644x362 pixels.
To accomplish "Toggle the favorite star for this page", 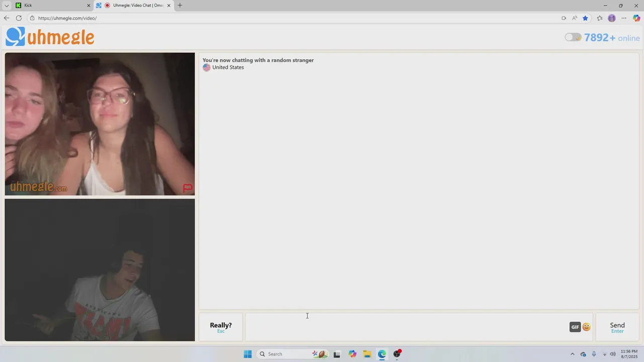I will pos(585,18).
